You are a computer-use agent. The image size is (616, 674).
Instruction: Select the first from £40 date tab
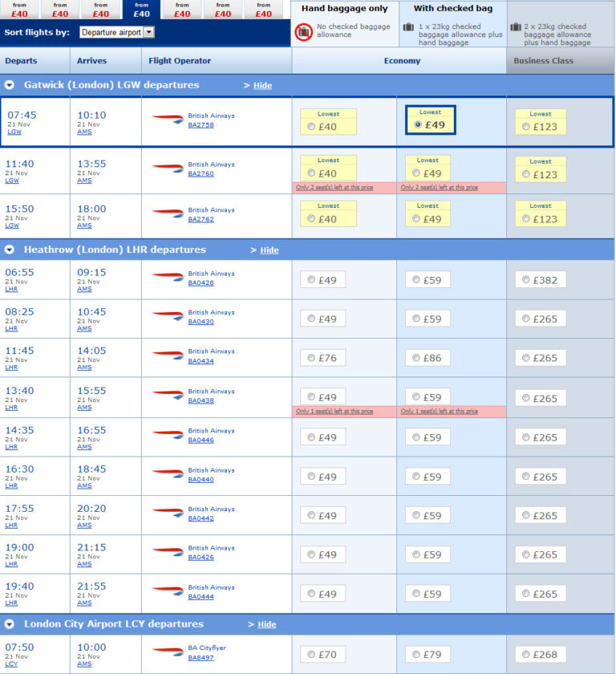click(19, 10)
